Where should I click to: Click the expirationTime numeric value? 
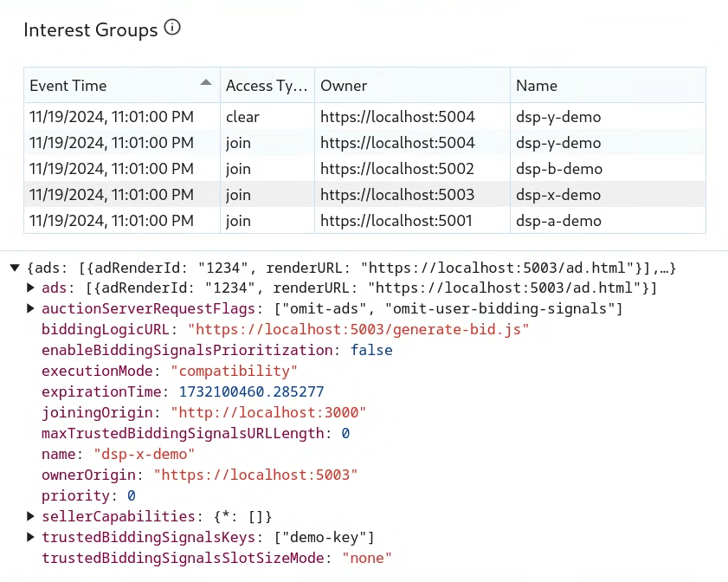[x=251, y=391]
